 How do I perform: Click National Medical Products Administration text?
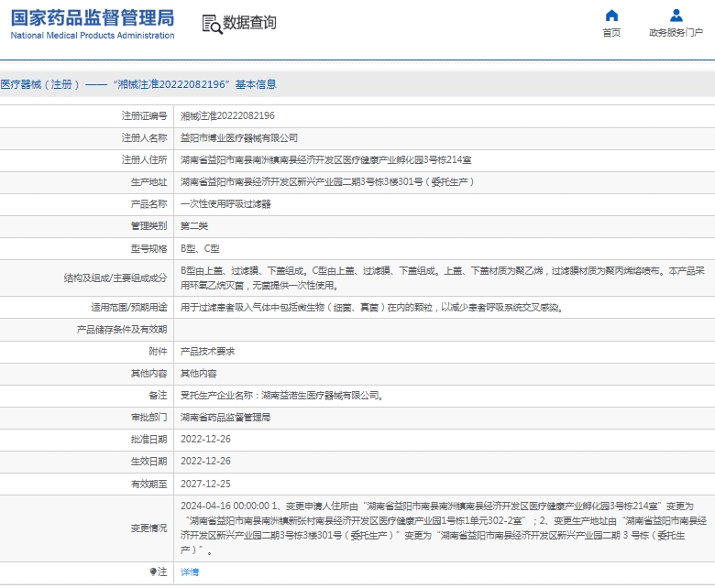[93, 36]
